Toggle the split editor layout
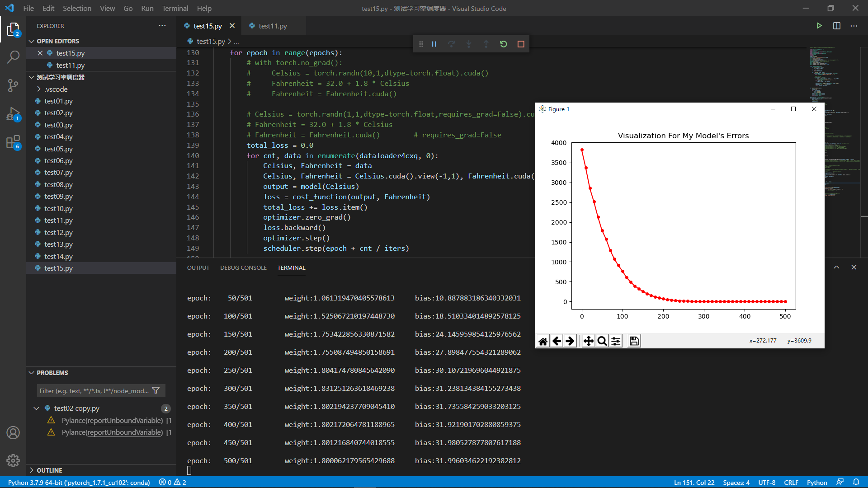 836,26
